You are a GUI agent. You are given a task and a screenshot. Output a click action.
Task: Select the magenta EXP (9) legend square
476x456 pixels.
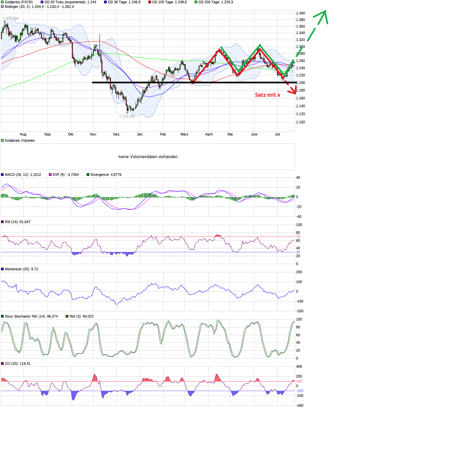tap(50, 175)
